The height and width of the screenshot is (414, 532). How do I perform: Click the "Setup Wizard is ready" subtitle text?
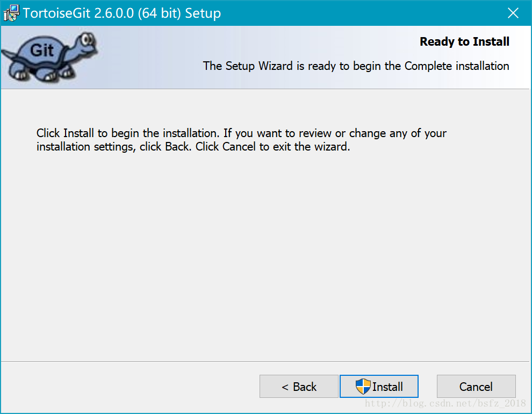(356, 66)
